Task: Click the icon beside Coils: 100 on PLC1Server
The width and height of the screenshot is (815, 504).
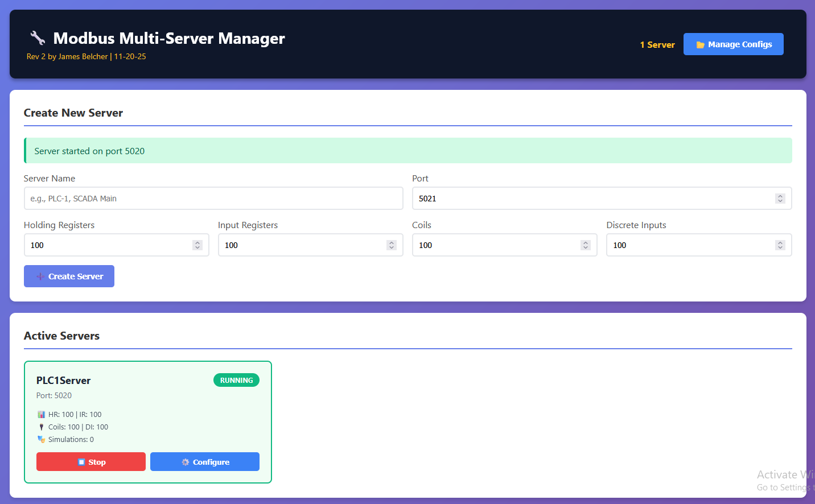Action: [41, 427]
